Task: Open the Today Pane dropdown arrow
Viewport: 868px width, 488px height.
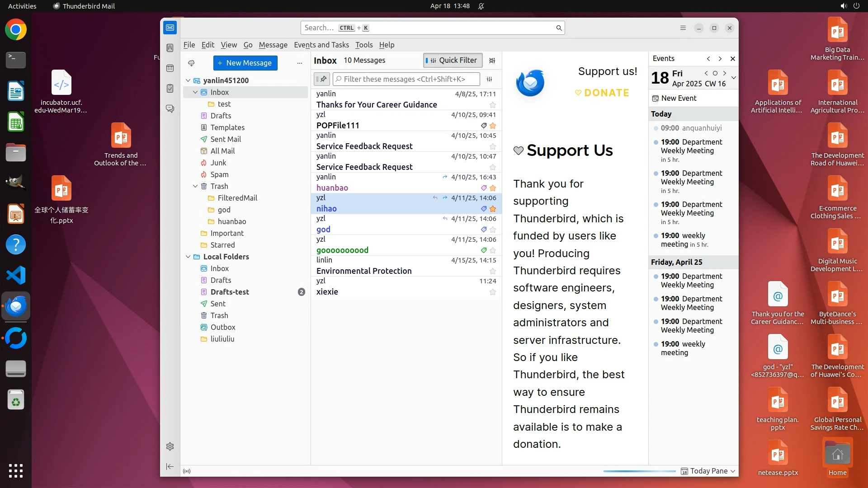Action: [x=733, y=471]
